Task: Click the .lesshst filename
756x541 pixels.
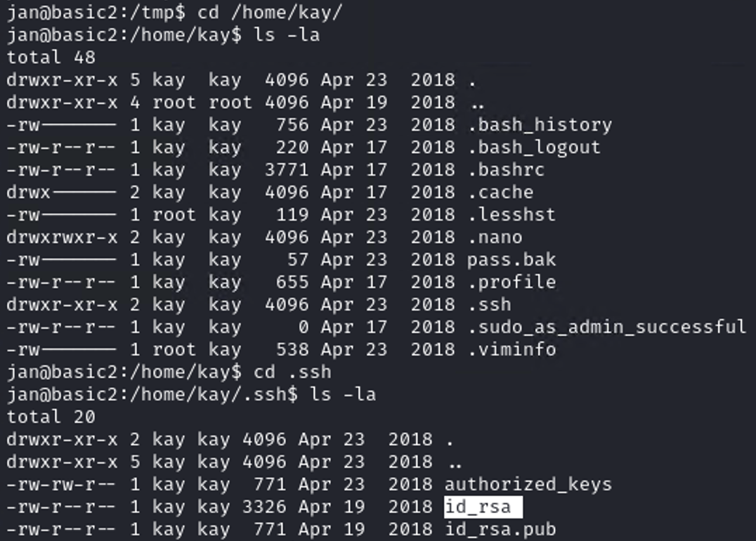Action: click(x=511, y=214)
